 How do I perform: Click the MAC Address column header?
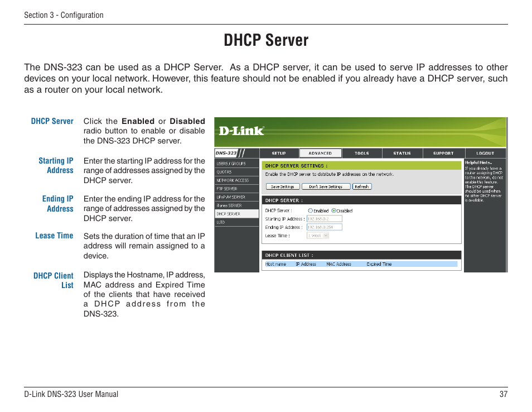(338, 264)
